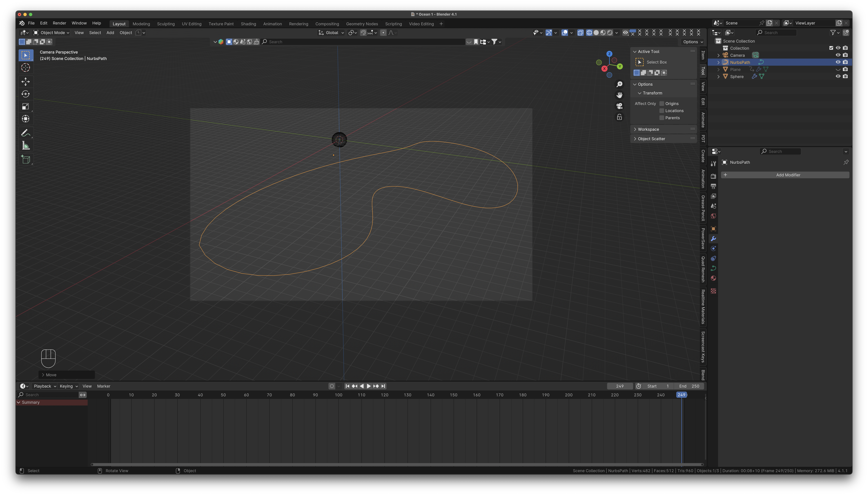
Task: Activate the Move tool
Action: click(x=25, y=82)
